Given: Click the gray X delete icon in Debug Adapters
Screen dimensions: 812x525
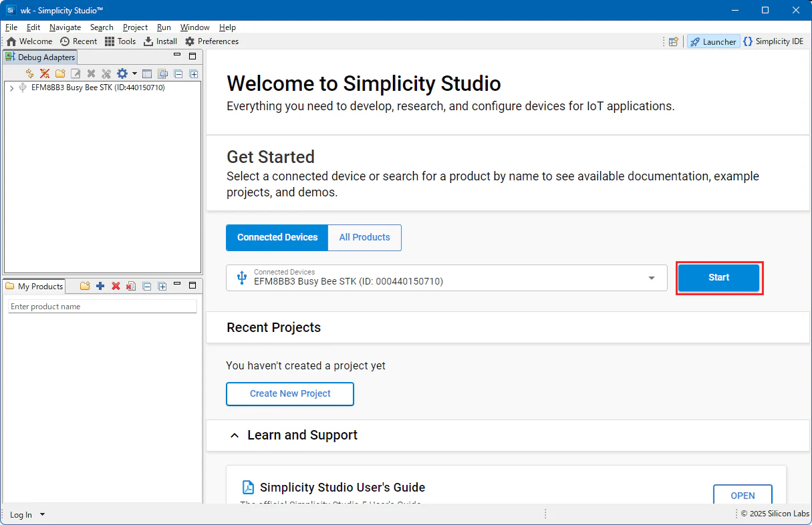Looking at the screenshot, I should point(91,73).
